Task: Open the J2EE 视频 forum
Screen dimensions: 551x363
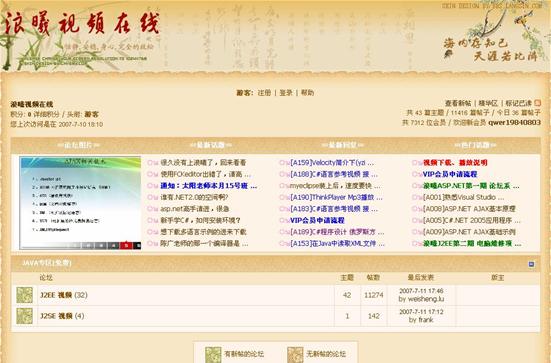Action: pos(56,295)
